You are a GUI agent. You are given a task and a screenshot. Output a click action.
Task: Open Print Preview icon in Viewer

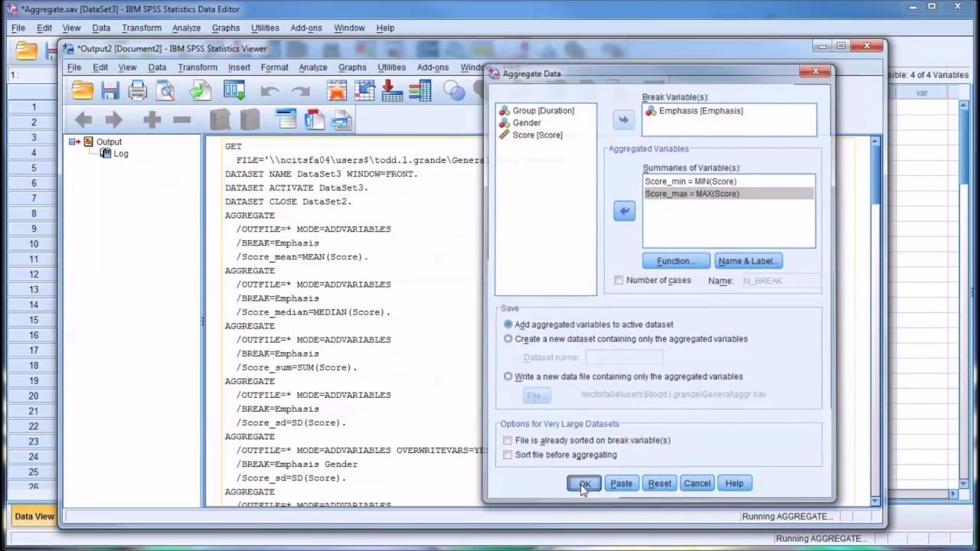coord(165,91)
